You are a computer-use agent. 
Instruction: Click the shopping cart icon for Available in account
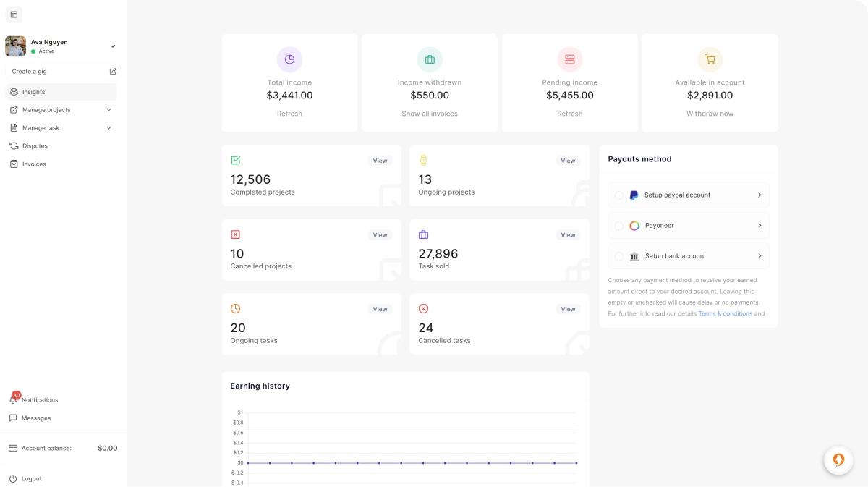coord(710,59)
